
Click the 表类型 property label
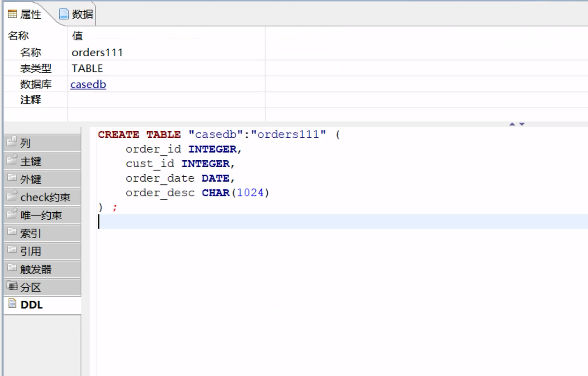click(36, 68)
